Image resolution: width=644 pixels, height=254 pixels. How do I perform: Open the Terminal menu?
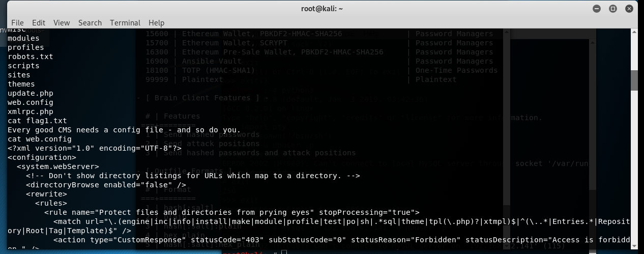tap(125, 22)
